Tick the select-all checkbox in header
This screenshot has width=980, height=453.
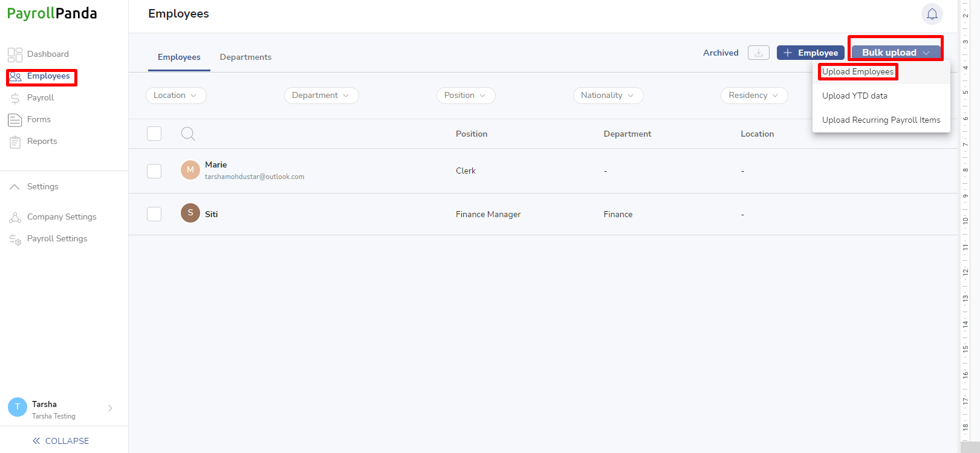[154, 134]
